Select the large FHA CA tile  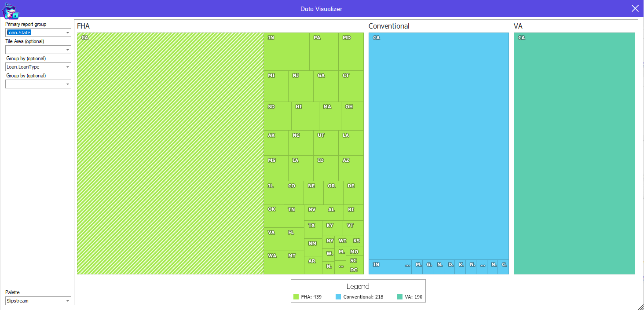tap(170, 153)
